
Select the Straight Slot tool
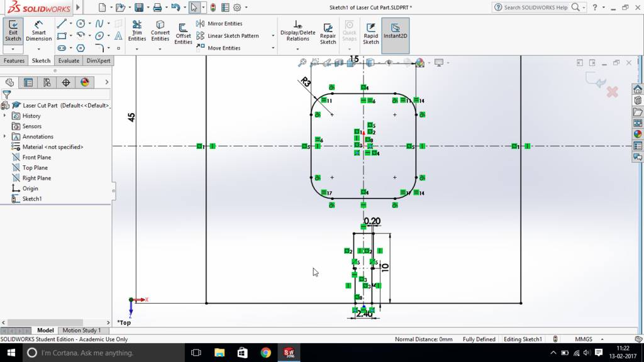(62, 48)
